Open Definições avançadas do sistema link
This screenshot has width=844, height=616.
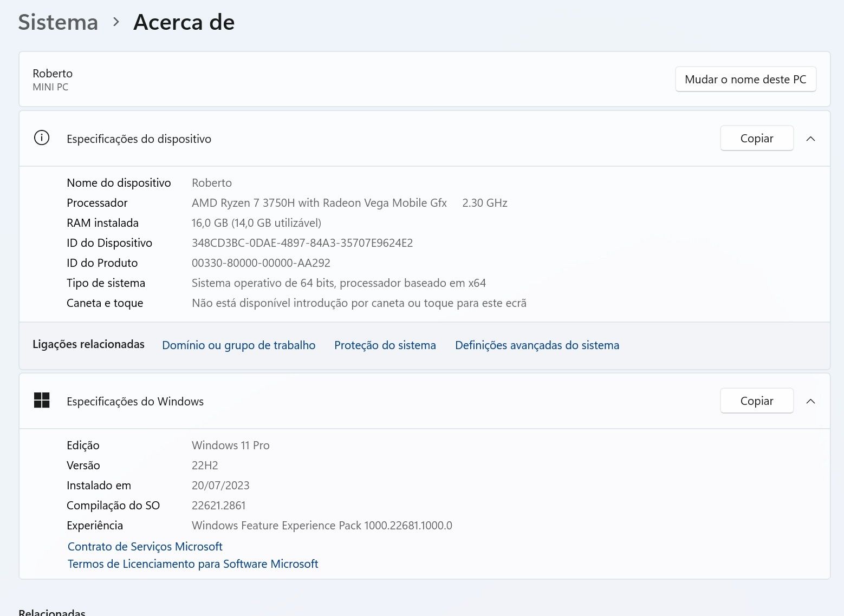(x=537, y=345)
